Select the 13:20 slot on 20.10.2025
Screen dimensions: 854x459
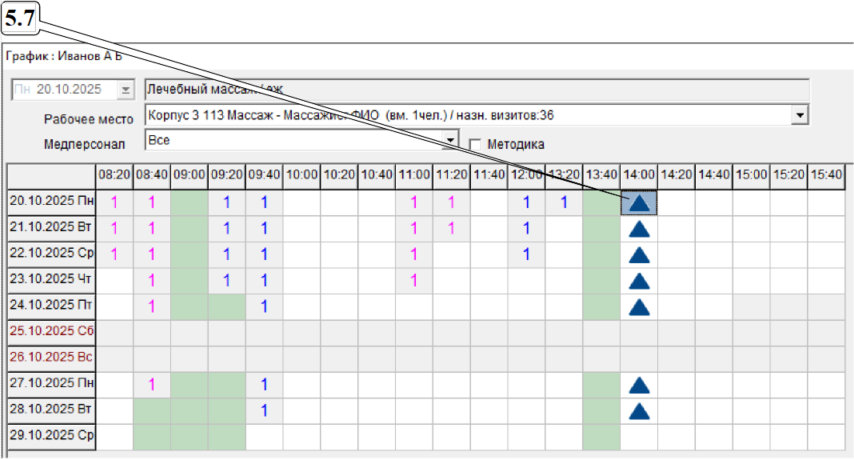coord(564,203)
